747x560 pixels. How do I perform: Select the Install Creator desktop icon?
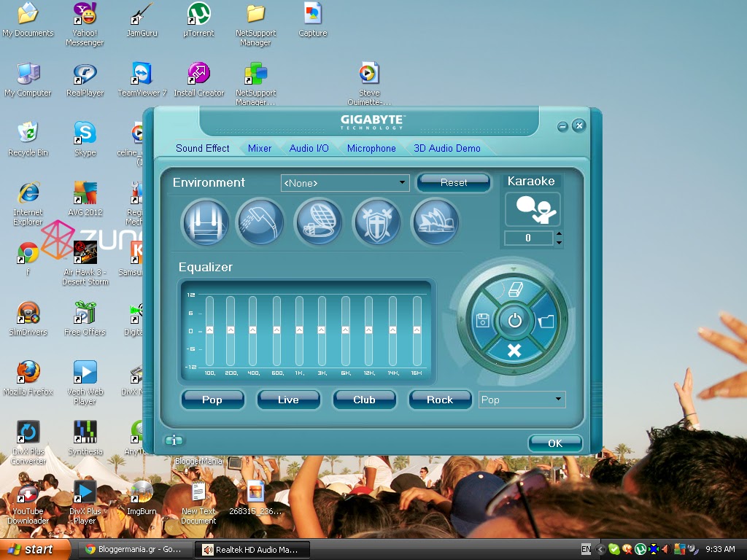click(x=198, y=79)
